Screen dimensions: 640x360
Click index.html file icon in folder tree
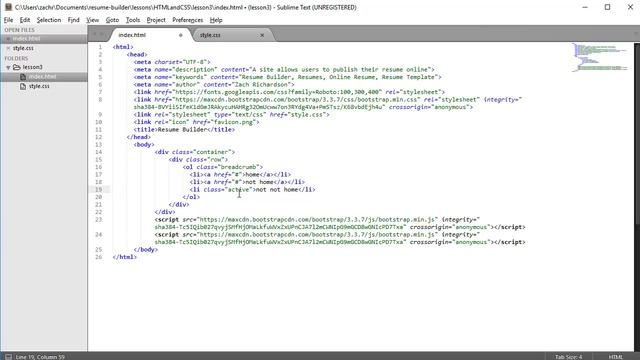[23, 77]
